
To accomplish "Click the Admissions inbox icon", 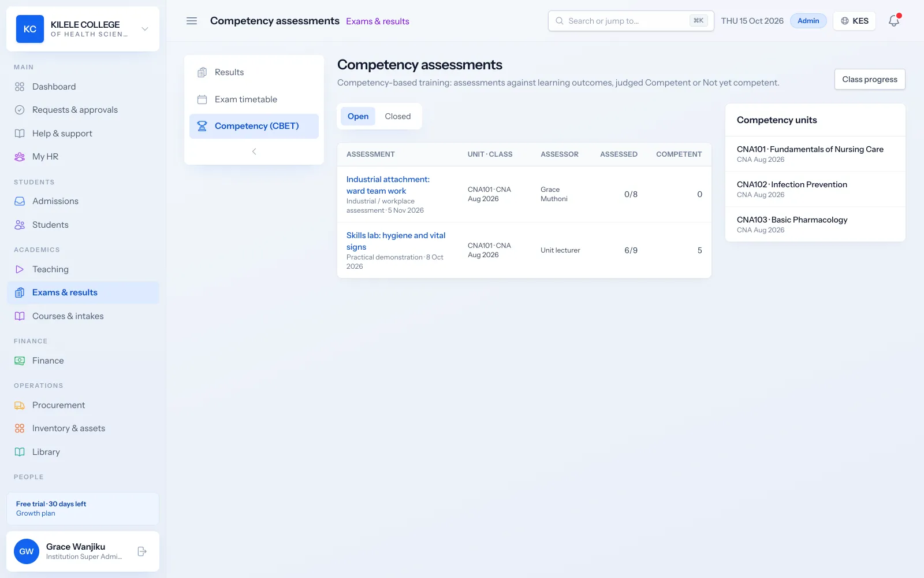I will pyautogui.click(x=20, y=201).
